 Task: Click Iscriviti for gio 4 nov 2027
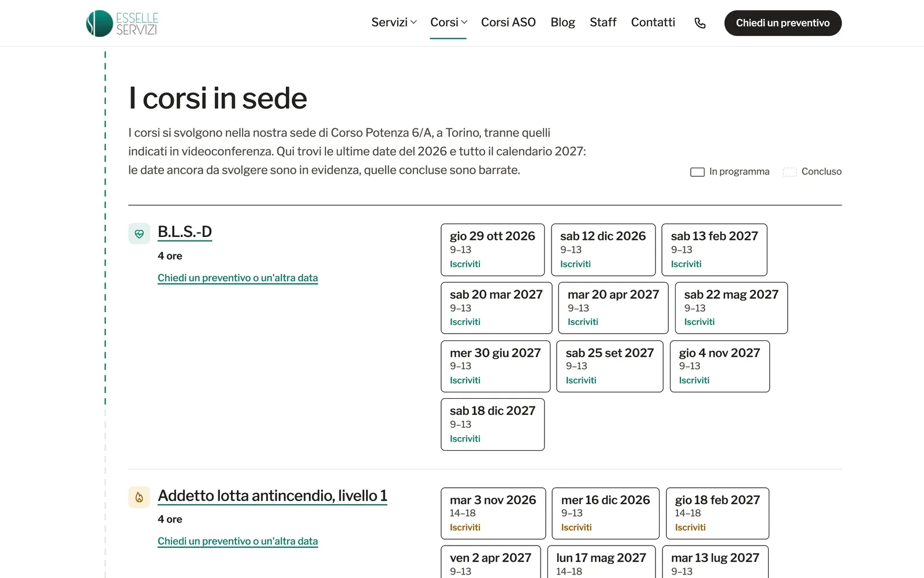coord(694,380)
